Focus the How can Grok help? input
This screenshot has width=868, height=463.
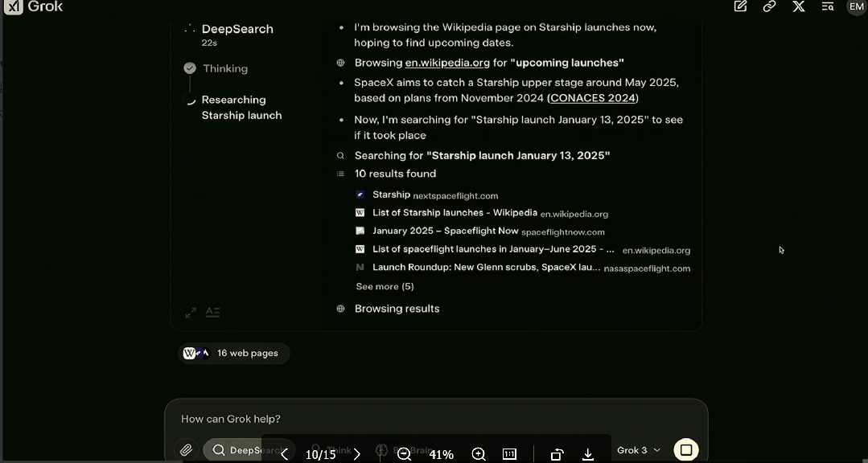pos(436,419)
